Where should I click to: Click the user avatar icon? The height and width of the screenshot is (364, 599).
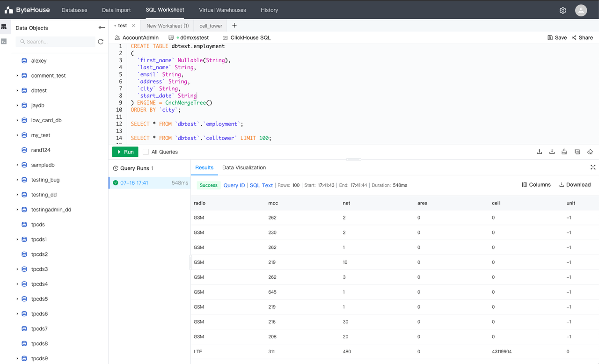(581, 10)
